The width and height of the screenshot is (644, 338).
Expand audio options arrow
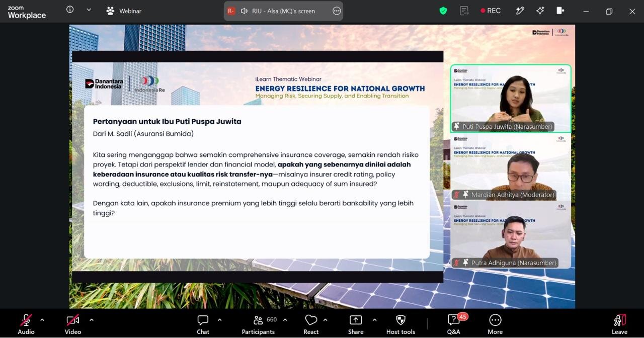42,320
